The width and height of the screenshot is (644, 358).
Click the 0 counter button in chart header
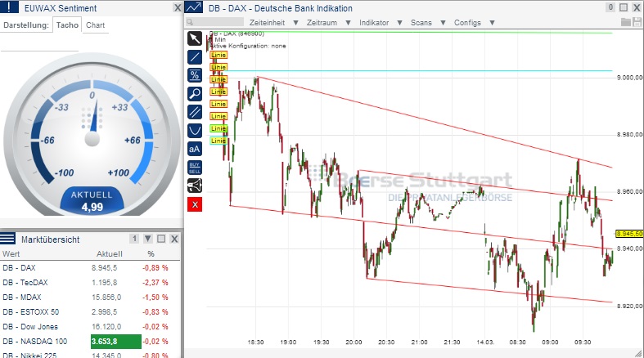click(610, 7)
